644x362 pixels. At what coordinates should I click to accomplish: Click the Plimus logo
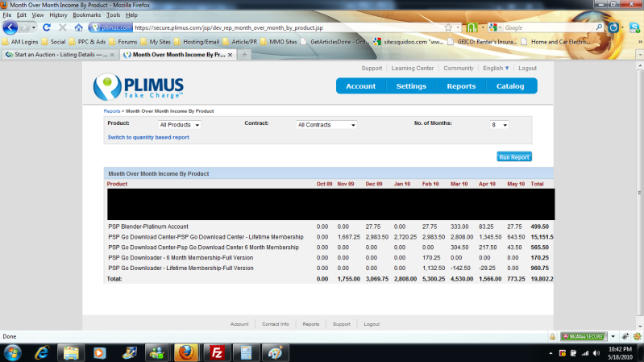(x=139, y=87)
